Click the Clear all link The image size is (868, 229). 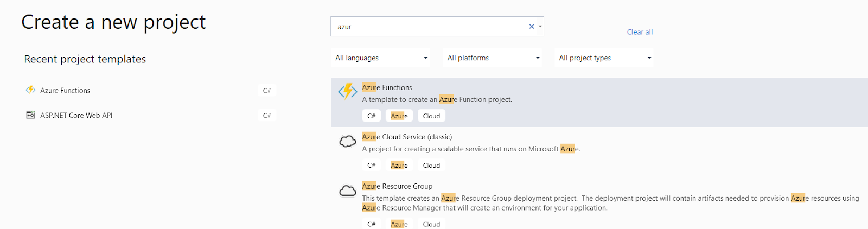[640, 32]
